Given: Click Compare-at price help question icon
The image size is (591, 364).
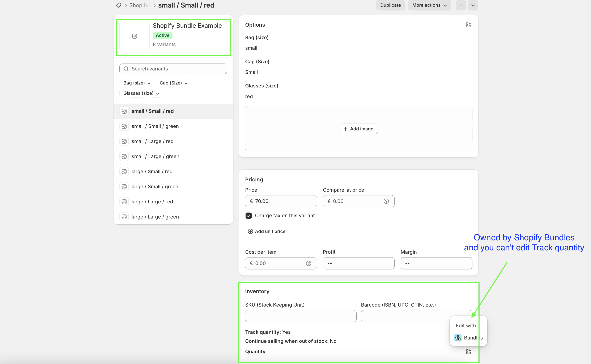Looking at the screenshot, I should click(x=386, y=201).
